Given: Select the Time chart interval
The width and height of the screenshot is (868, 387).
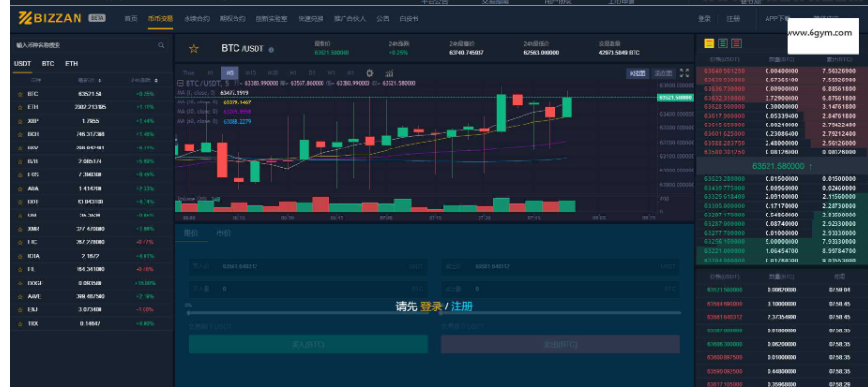Looking at the screenshot, I should click(189, 73).
